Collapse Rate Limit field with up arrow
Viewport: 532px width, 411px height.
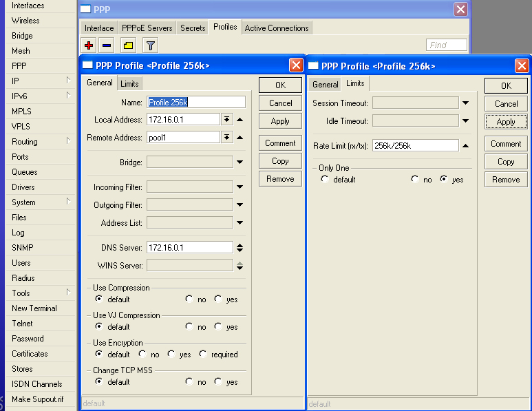(x=465, y=146)
